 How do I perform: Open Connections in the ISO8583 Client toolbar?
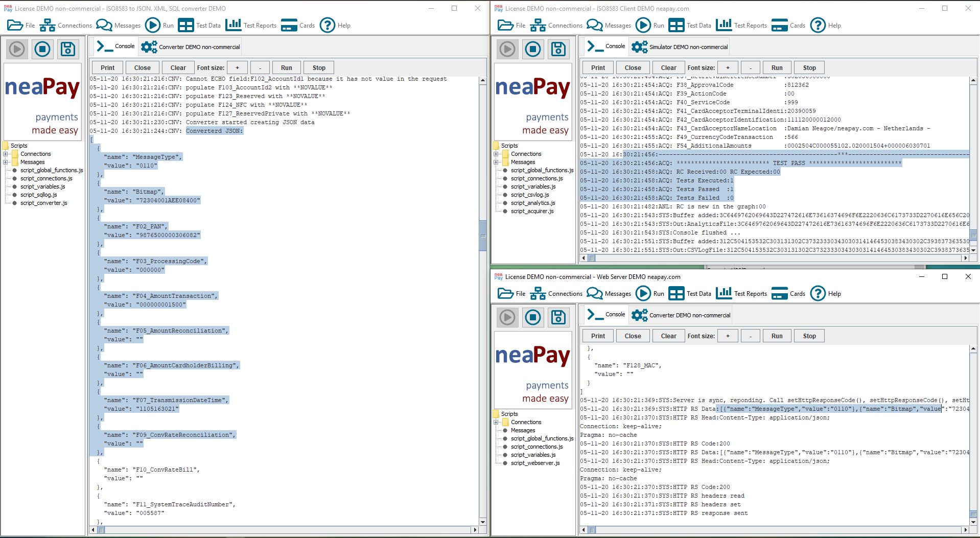(556, 25)
